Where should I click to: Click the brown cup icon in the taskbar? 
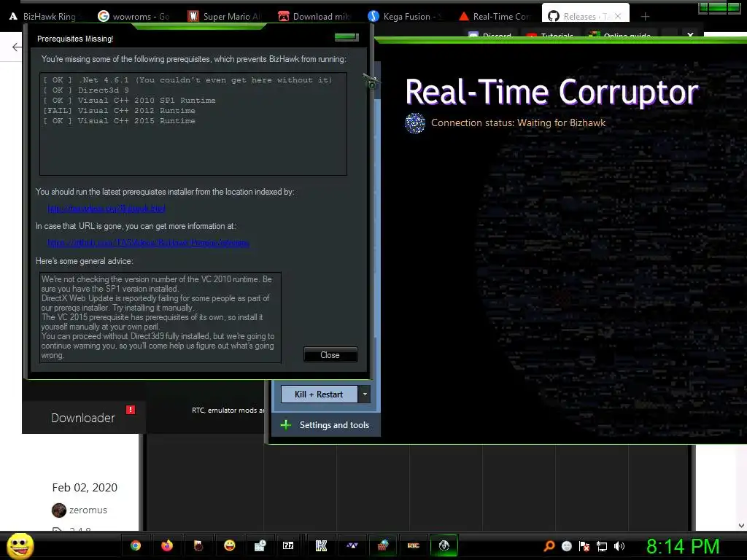point(198,545)
